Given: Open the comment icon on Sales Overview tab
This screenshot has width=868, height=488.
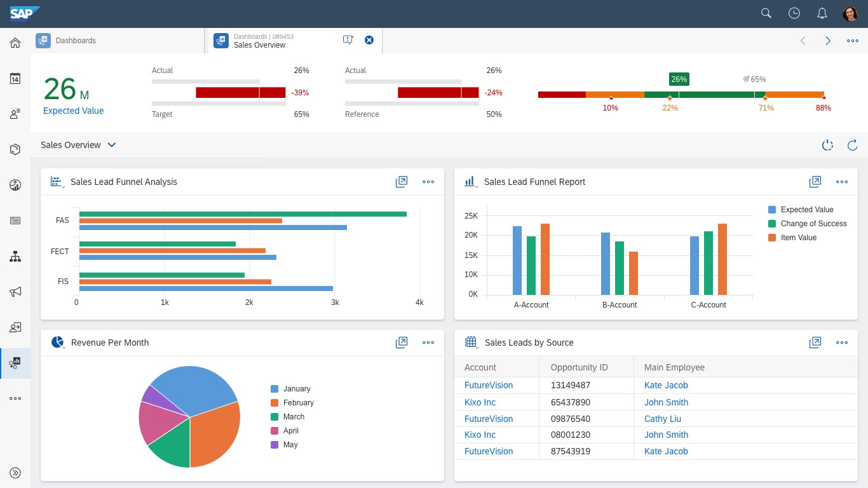Looking at the screenshot, I should tap(348, 40).
